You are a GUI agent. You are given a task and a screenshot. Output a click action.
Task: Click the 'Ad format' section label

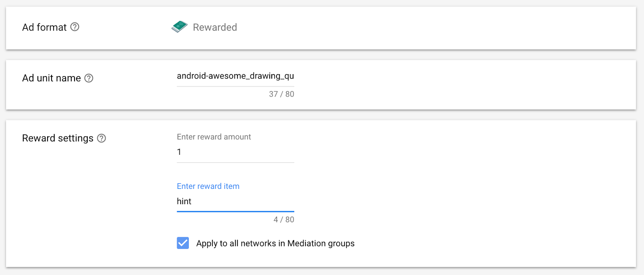[x=44, y=27]
